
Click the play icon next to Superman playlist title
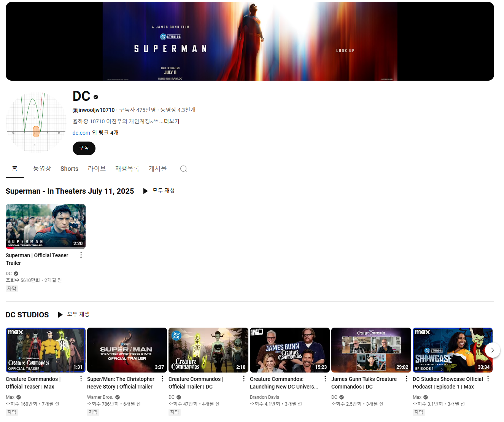coord(145,191)
